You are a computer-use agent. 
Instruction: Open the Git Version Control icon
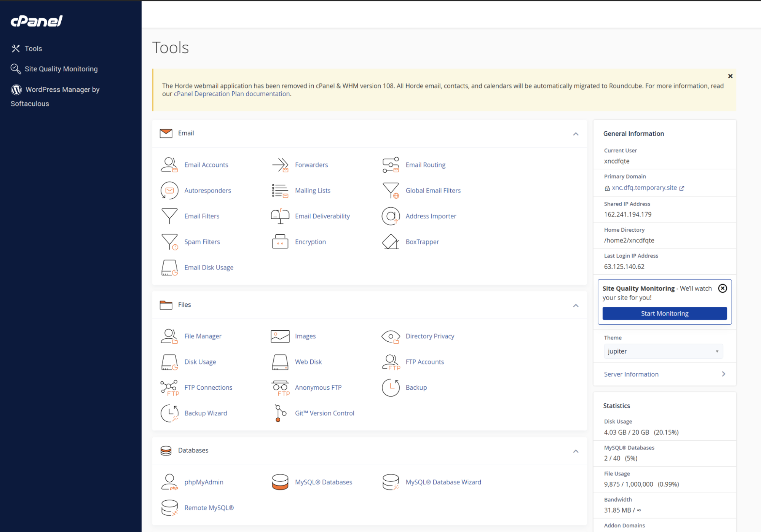coord(280,413)
